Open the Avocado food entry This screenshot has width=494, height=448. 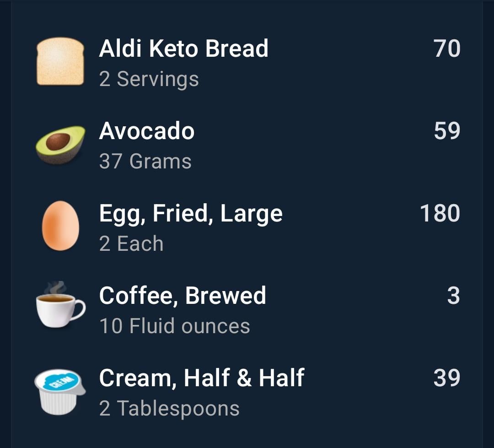coord(247,145)
